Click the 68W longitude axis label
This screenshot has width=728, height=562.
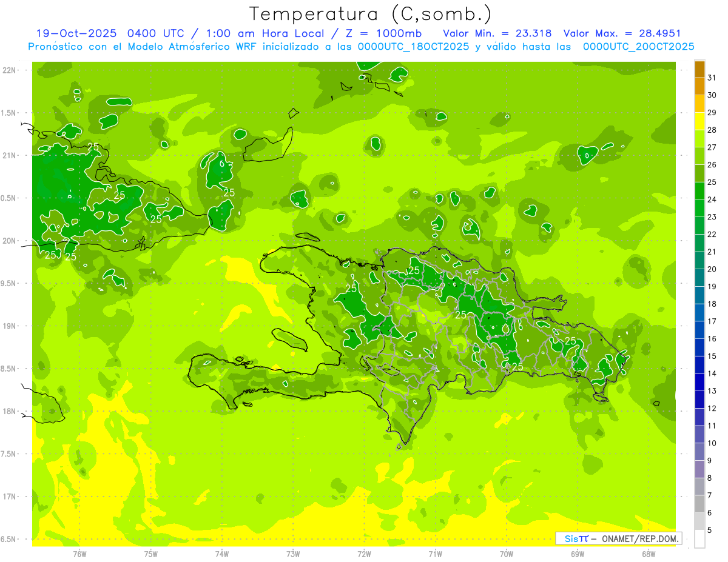[649, 554]
